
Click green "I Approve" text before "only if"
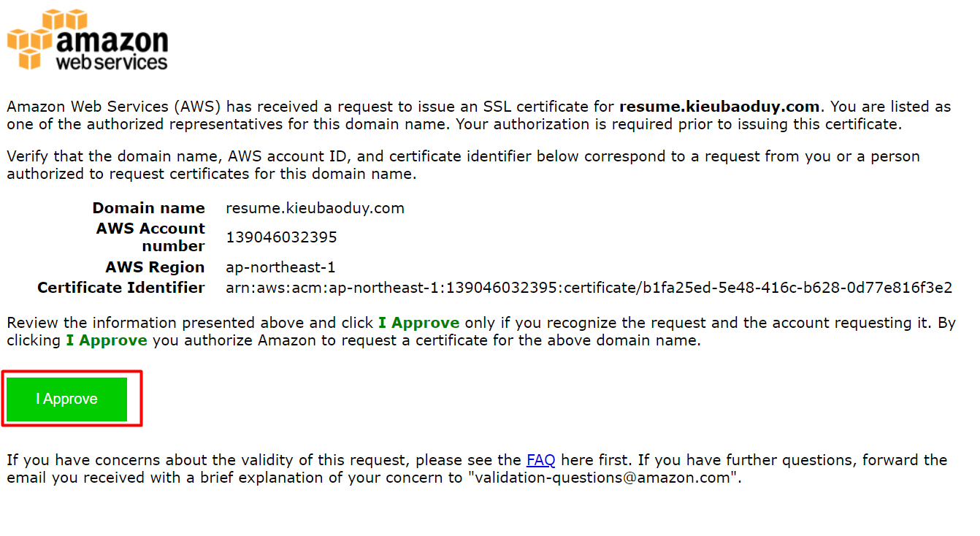(x=418, y=323)
